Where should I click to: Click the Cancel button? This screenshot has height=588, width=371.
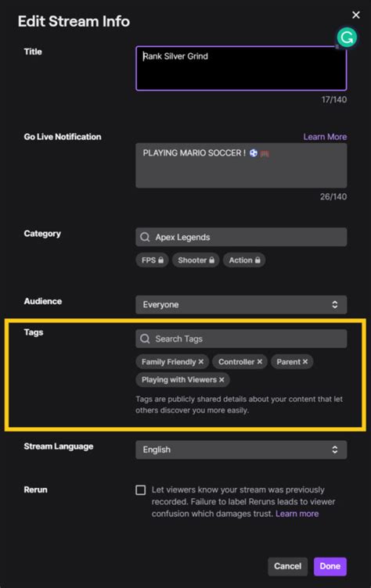pos(287,566)
